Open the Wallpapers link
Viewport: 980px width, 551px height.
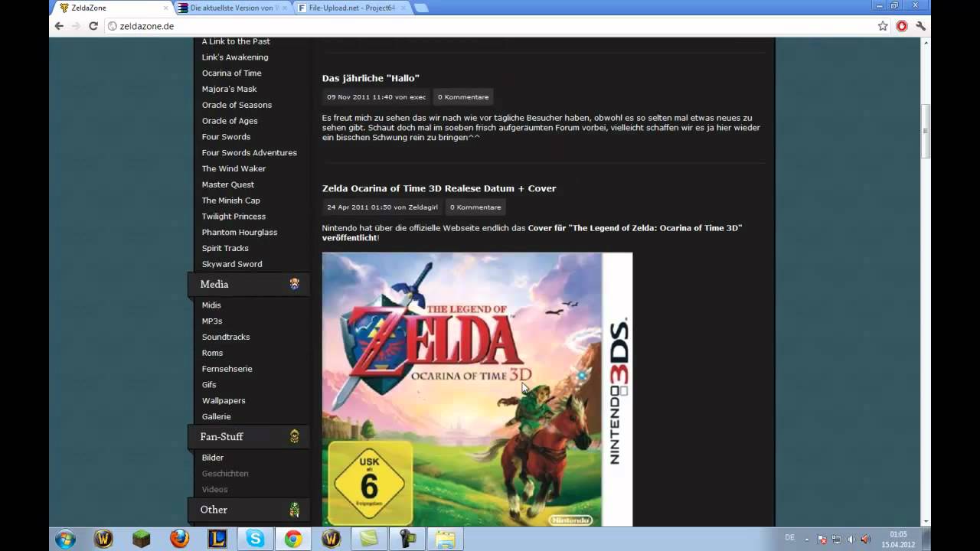point(224,401)
